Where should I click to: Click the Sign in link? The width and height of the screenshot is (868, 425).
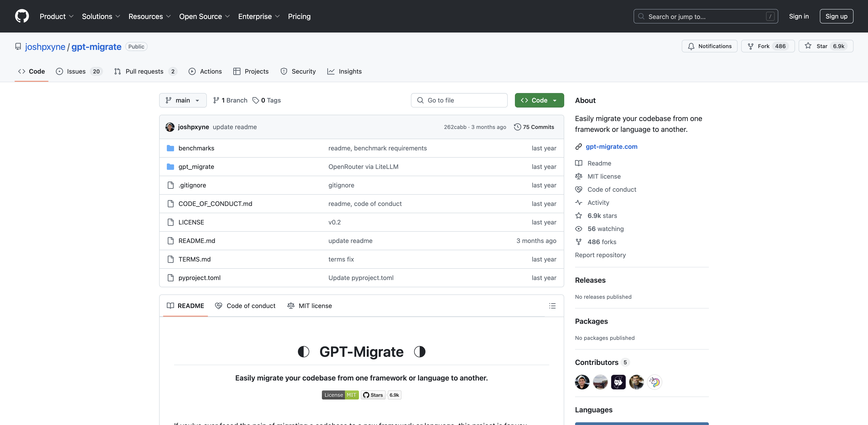[799, 16]
